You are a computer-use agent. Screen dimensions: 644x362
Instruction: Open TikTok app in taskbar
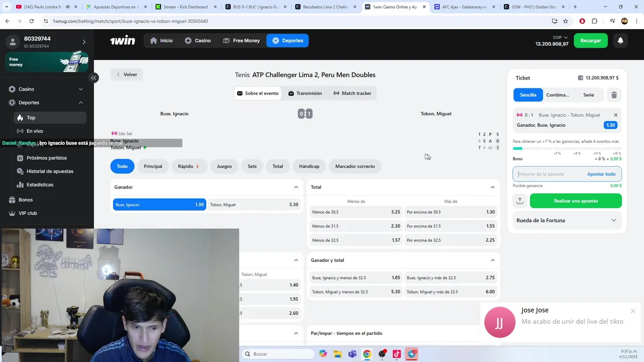click(x=397, y=354)
